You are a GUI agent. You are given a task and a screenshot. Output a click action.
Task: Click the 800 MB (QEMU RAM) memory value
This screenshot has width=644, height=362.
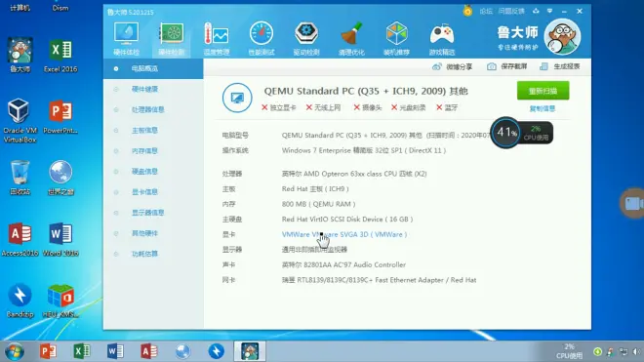[318, 204]
